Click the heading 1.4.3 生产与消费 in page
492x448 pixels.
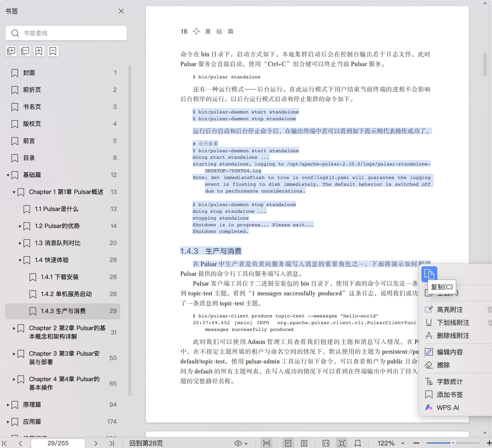pos(211,251)
